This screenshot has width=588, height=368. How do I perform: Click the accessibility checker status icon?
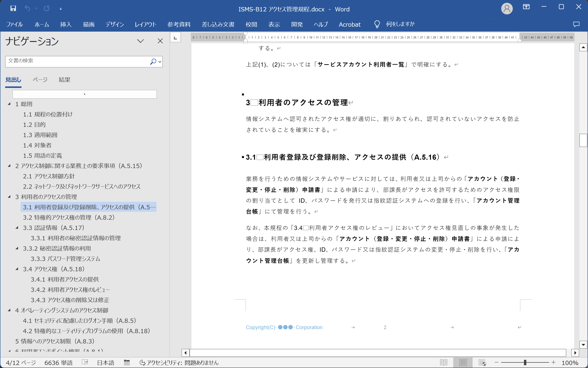pos(142,363)
